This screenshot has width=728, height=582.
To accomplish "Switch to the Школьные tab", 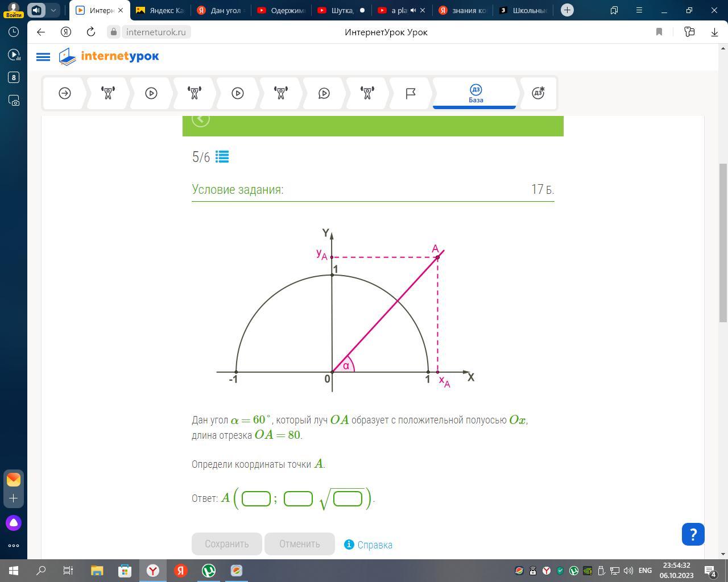I will click(523, 10).
